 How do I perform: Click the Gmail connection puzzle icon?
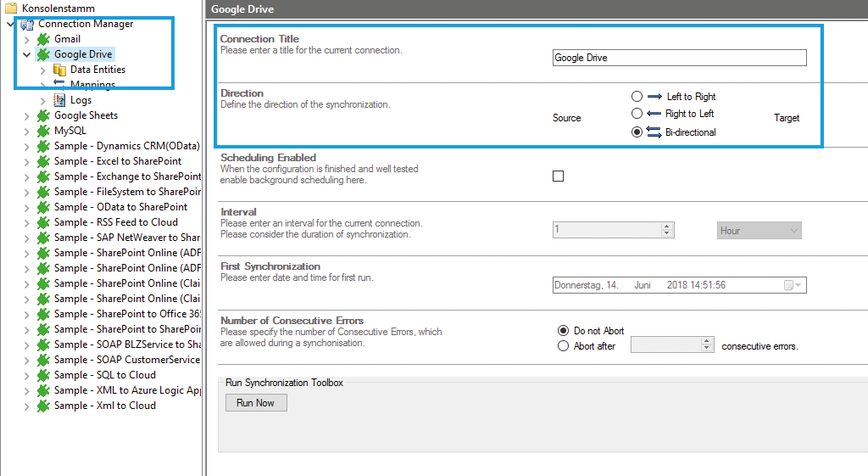click(43, 39)
